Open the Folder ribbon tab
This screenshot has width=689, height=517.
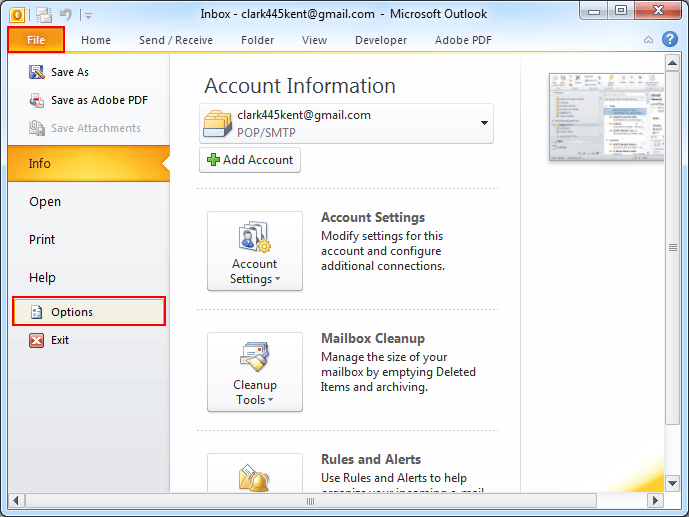[257, 40]
